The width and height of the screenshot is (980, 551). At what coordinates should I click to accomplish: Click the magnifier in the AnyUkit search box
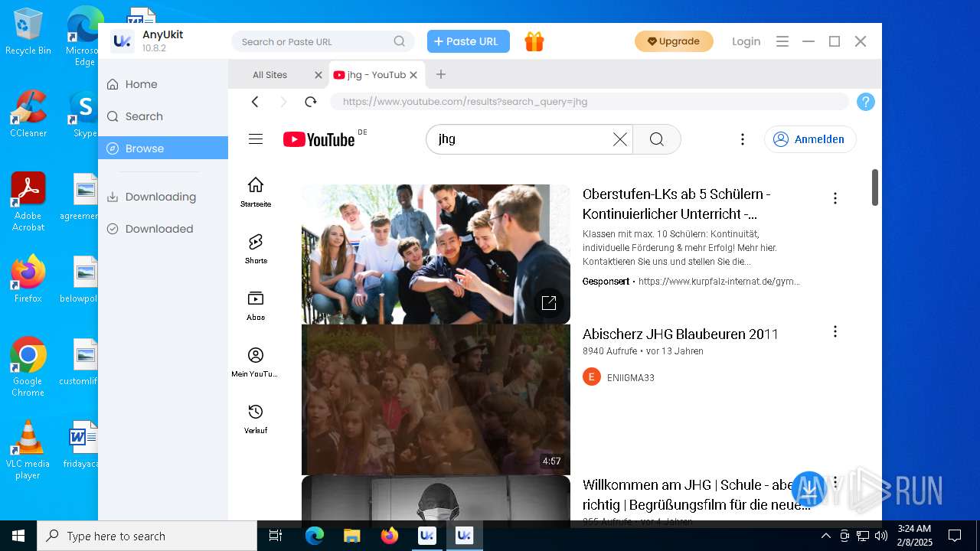pos(400,41)
